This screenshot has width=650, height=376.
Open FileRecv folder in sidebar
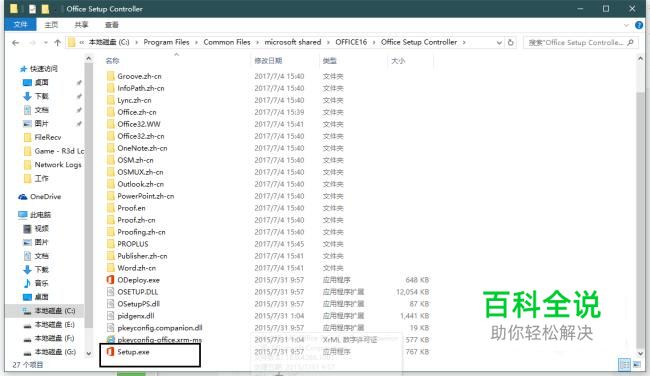[43, 137]
